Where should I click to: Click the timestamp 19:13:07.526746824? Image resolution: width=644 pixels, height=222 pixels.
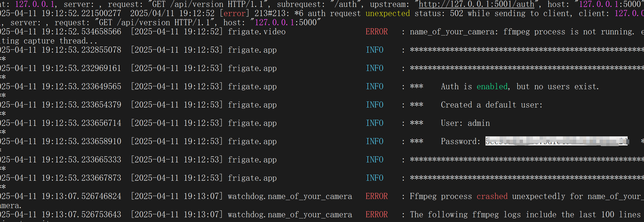tap(81, 197)
